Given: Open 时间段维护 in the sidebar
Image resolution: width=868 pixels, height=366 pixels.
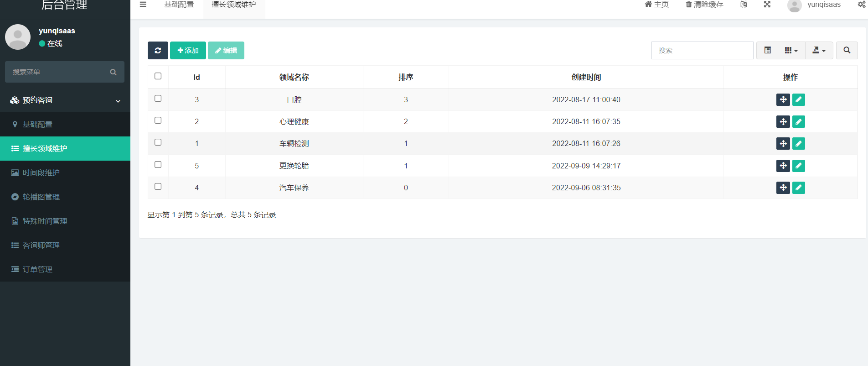Looking at the screenshot, I should tap(41, 173).
